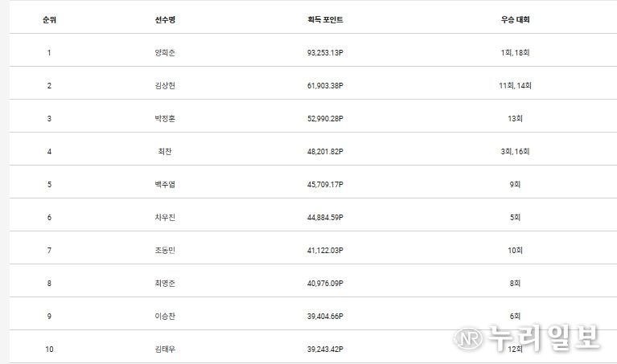Select the 우승 대회 column header
The height and width of the screenshot is (364, 617).
coord(515,19)
